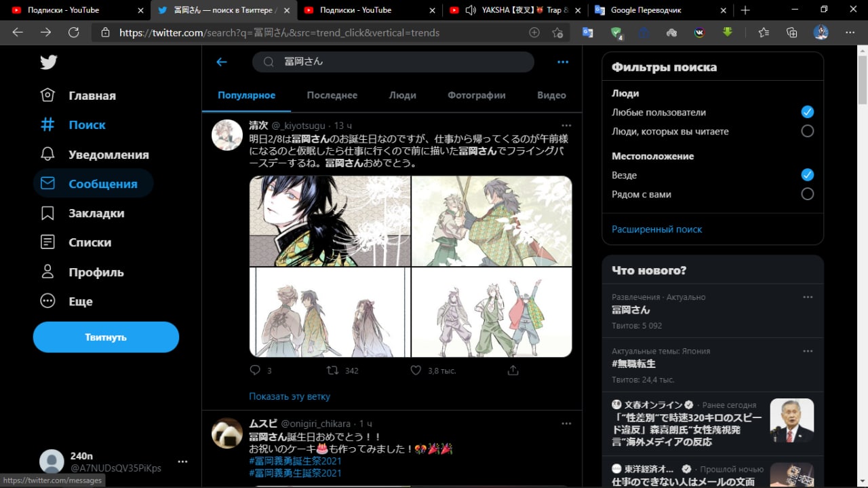Open the image of characters raising arms
This screenshot has width=868, height=488.
[492, 312]
